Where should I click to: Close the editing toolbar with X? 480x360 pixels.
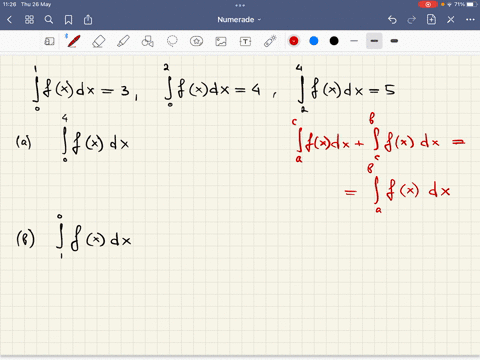pos(451,20)
